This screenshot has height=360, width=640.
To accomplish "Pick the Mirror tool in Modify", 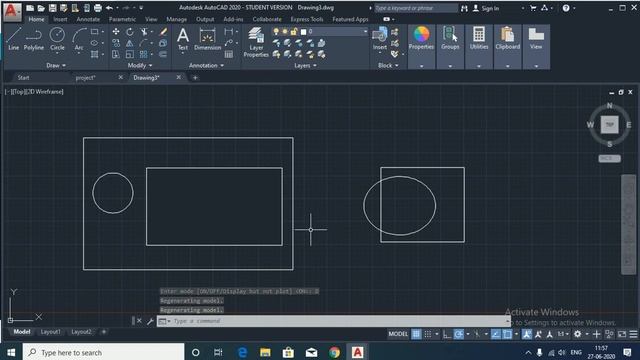I will click(130, 43).
